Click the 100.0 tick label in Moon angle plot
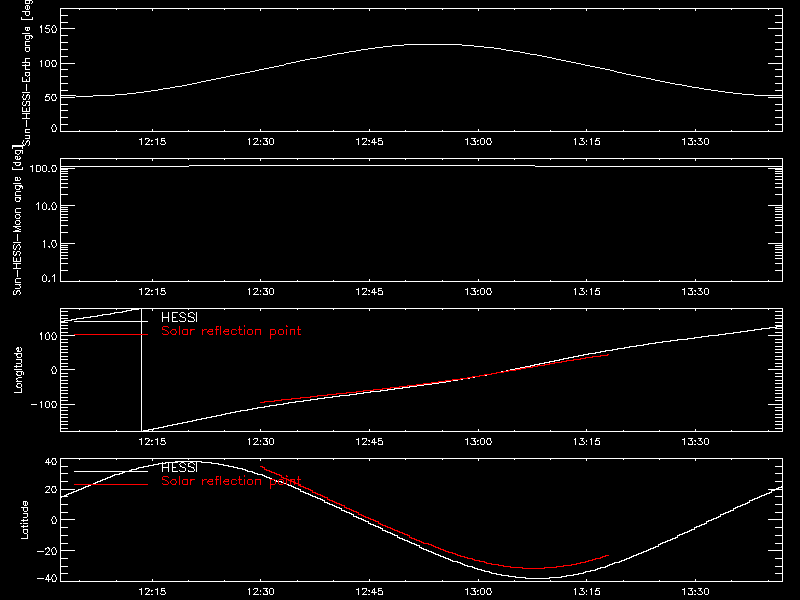This screenshot has width=800, height=600. pos(43,168)
